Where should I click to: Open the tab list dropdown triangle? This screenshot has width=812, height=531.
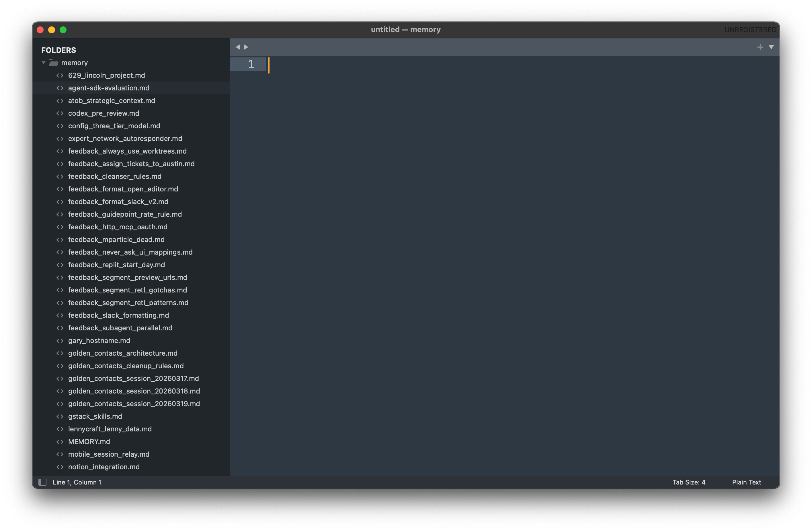pyautogui.click(x=771, y=47)
